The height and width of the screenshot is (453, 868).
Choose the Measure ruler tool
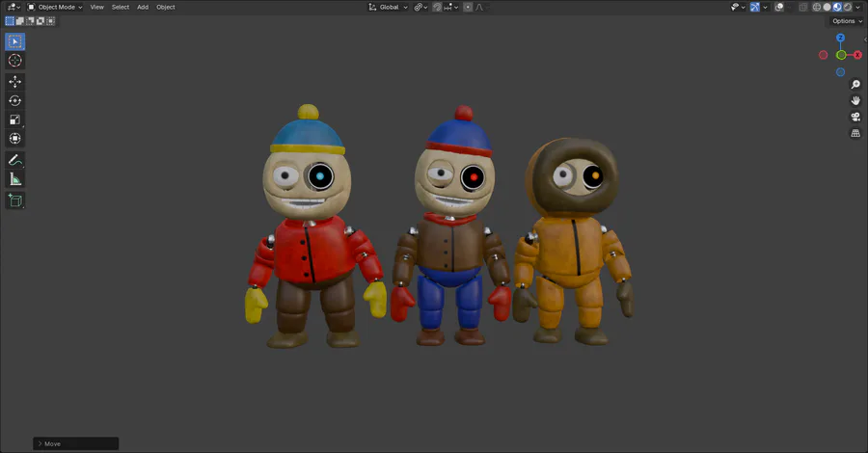point(14,179)
